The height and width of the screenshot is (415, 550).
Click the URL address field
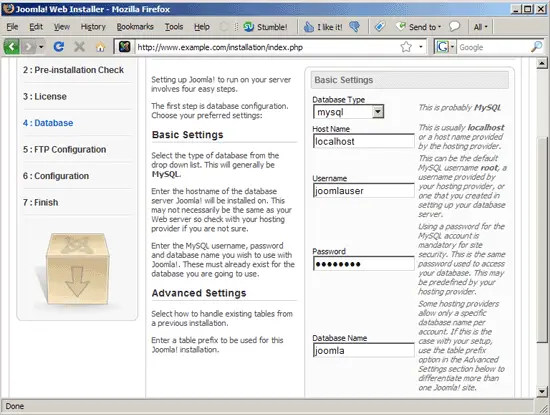pos(267,47)
